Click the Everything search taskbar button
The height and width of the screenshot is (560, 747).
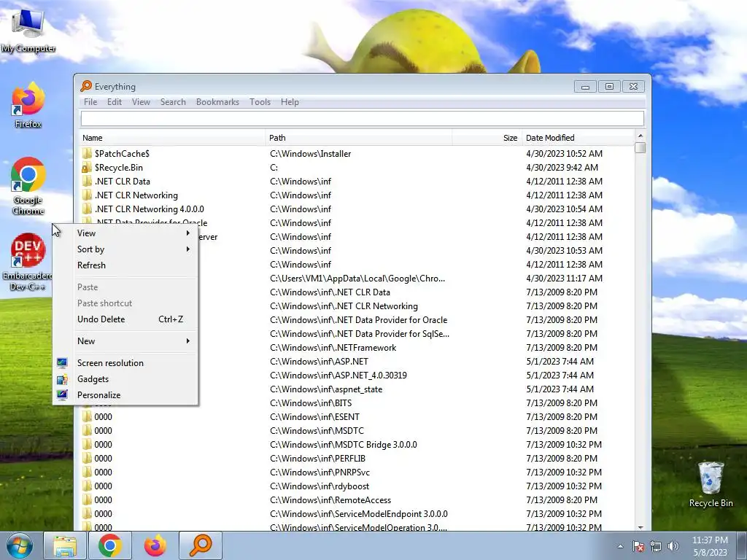pos(201,545)
